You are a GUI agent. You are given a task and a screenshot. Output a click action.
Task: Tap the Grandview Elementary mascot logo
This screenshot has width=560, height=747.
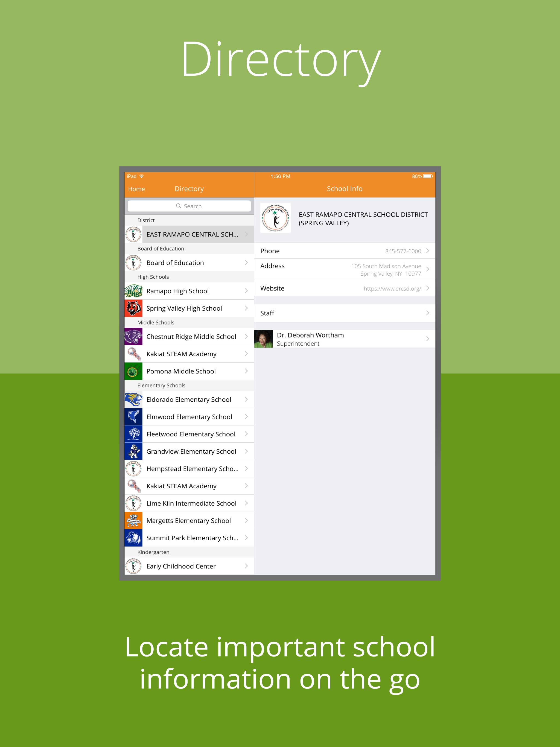pyautogui.click(x=133, y=451)
